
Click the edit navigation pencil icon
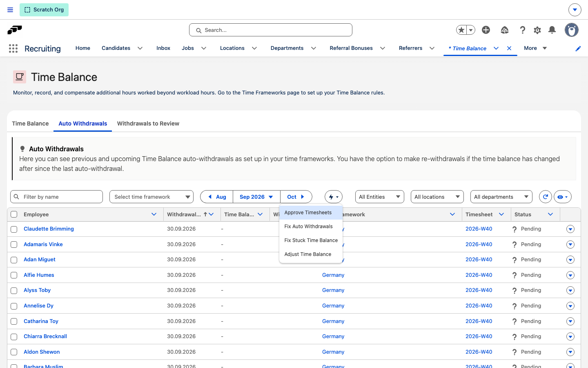tap(578, 49)
